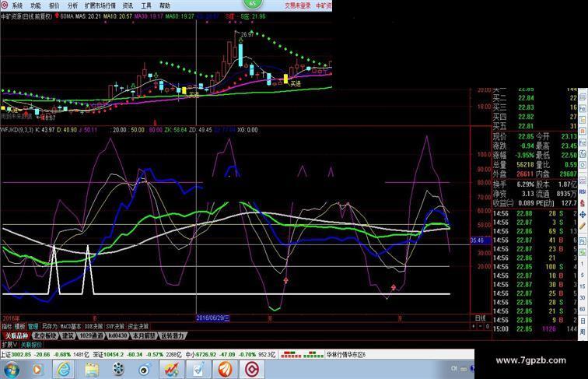Image resolution: width=588 pixels, height=379 pixels.
Task: Click the blue four-arrow move icon
Action: (583, 215)
